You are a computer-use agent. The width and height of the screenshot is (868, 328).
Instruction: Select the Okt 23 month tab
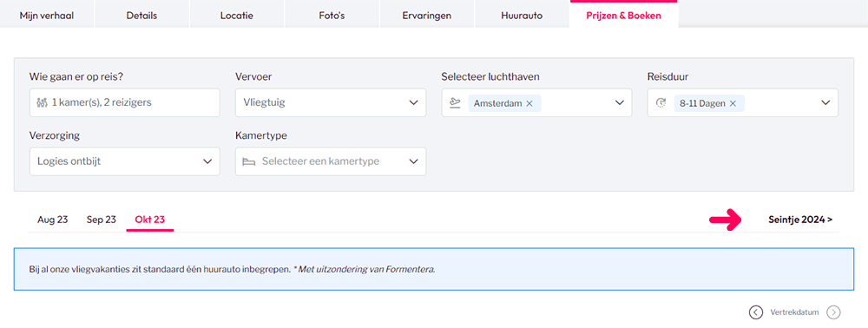150,220
